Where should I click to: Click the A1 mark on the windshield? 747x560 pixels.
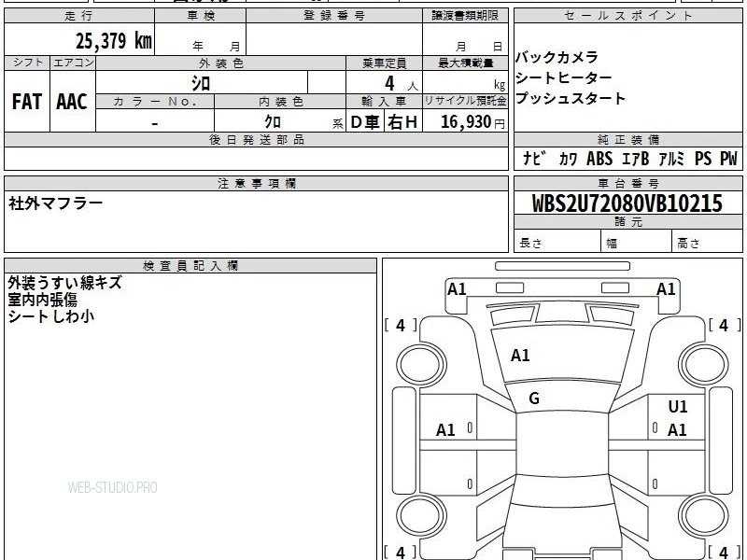[x=520, y=356]
